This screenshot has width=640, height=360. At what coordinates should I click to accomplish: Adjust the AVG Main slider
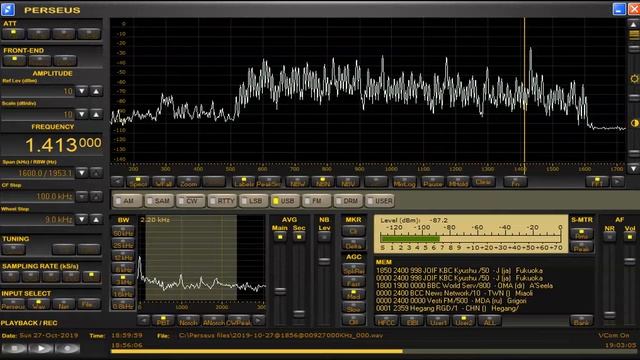coord(280,291)
